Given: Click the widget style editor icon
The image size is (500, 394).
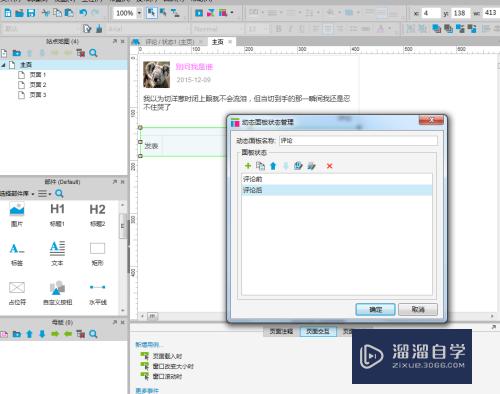Looking at the screenshot, I should coord(87,29).
